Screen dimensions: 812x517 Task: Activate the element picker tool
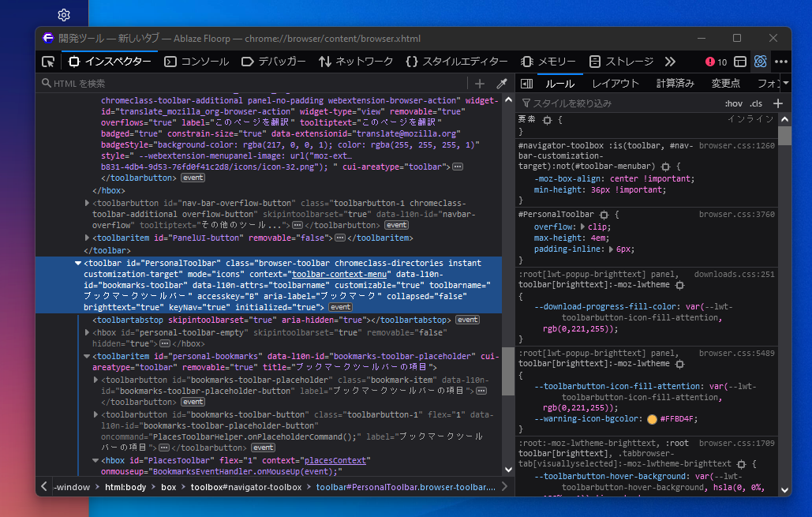tap(48, 62)
